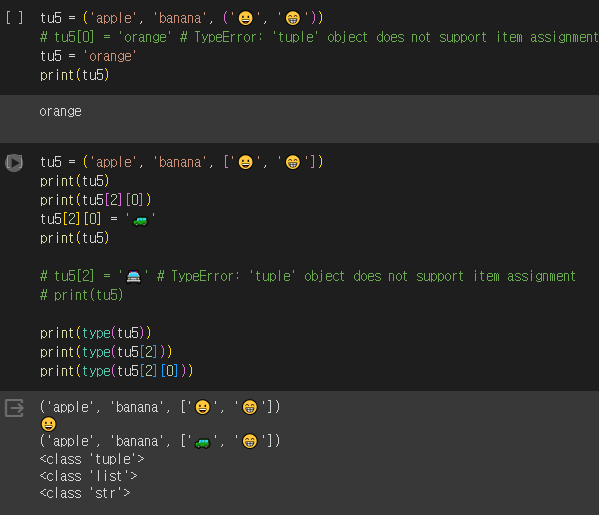This screenshot has width=599, height=515.
Task: Click the first output tuple line with smiley emoji
Action: click(160, 407)
